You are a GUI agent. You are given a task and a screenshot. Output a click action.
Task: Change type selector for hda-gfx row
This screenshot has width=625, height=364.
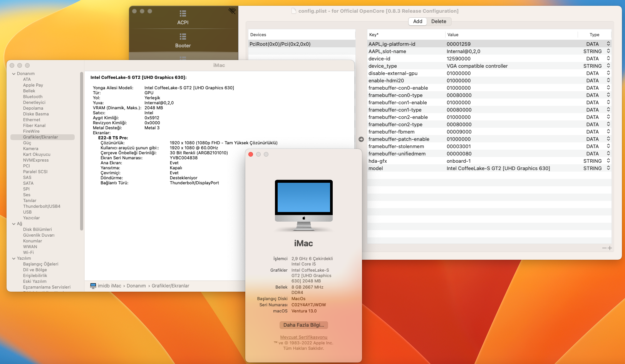point(608,161)
